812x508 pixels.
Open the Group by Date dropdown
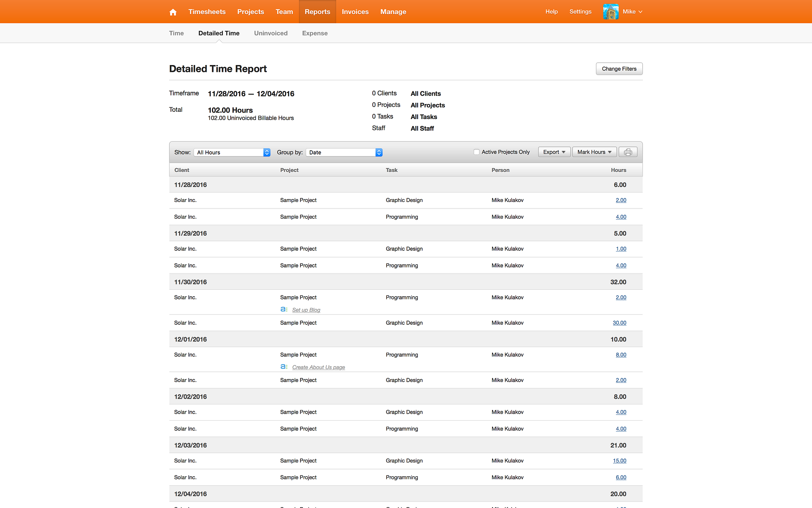pyautogui.click(x=344, y=152)
